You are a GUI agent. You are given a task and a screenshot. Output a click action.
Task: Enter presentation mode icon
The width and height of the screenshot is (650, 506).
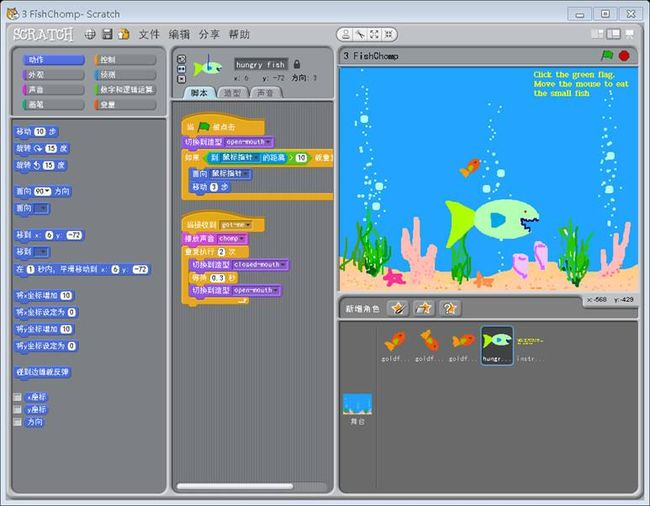(x=630, y=34)
